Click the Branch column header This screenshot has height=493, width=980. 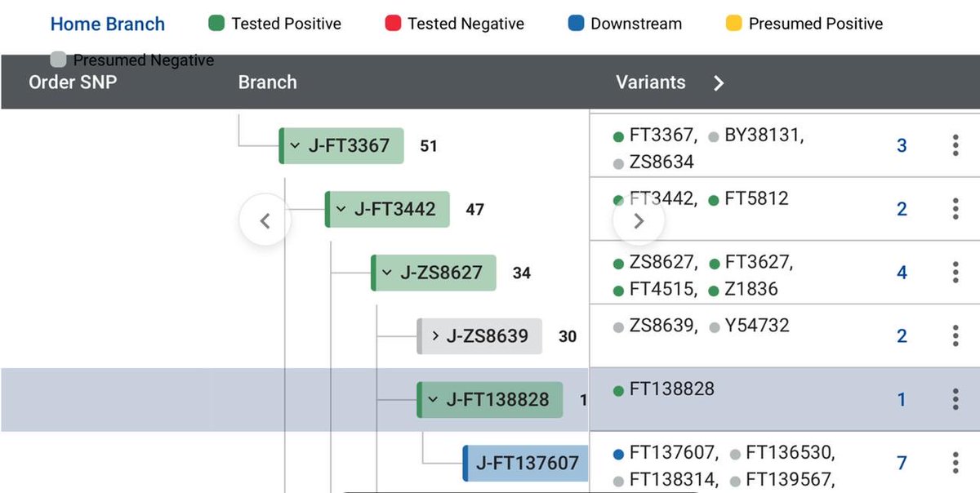click(x=267, y=82)
